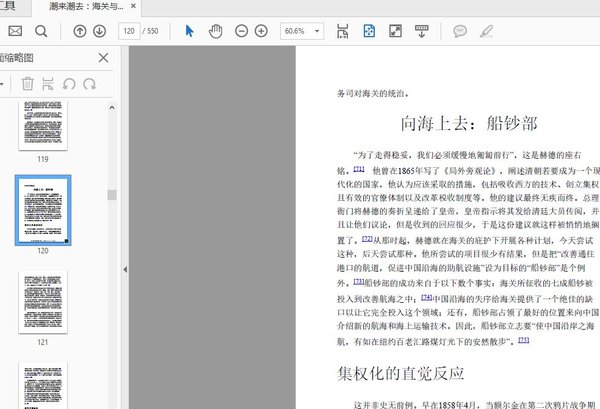The width and height of the screenshot is (600, 409).
Task: Select the highlighter pen tool
Action: (487, 31)
